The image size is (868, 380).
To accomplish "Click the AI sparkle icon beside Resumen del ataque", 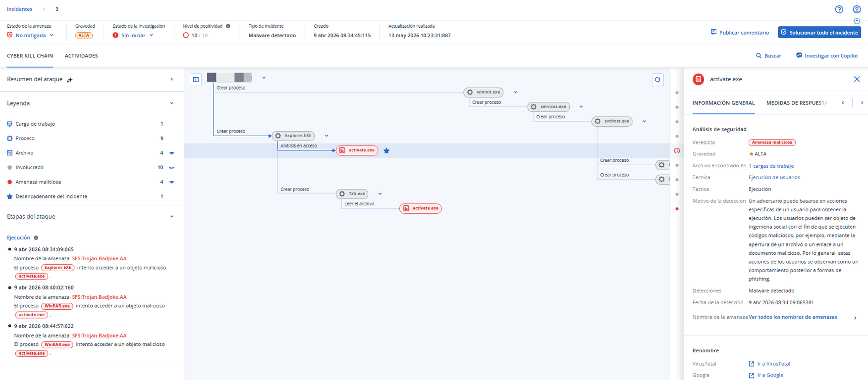I will click(70, 80).
